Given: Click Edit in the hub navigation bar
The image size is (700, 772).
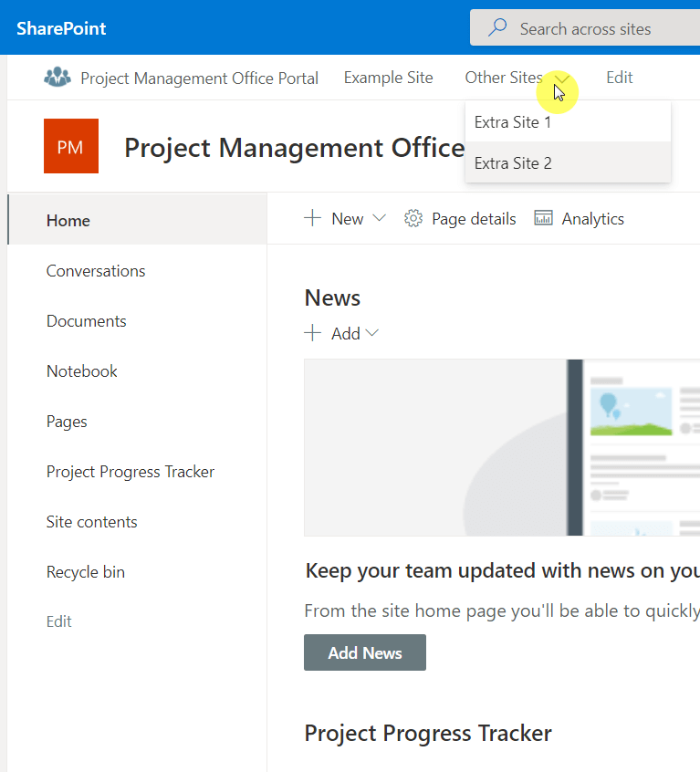Looking at the screenshot, I should click(620, 78).
